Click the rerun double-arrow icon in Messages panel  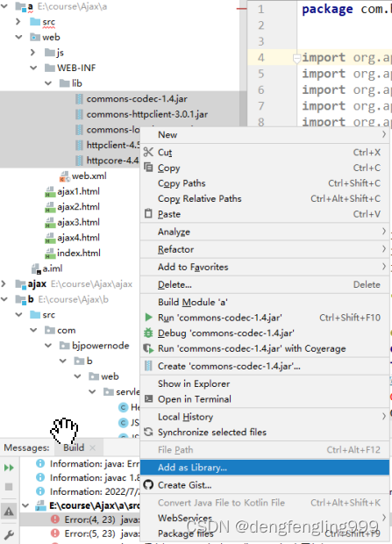coord(9,468)
